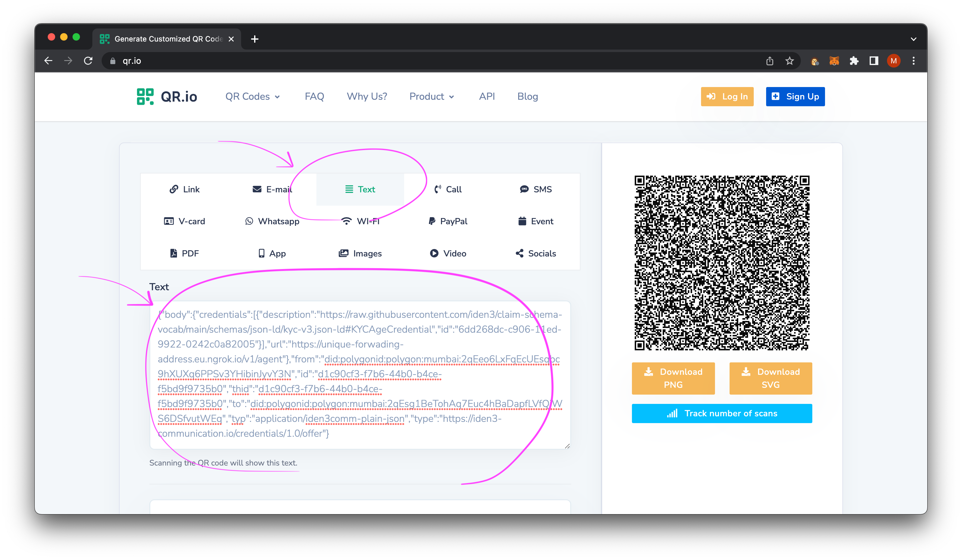The height and width of the screenshot is (560, 962).
Task: Open the Product dropdown menu
Action: tap(432, 97)
